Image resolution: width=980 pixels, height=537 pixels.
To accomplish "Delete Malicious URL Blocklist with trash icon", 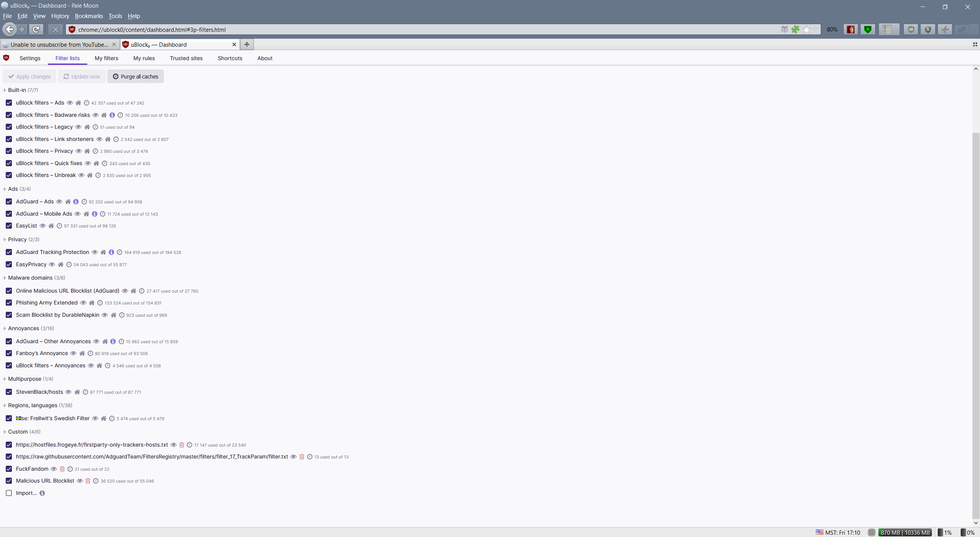I will point(88,481).
